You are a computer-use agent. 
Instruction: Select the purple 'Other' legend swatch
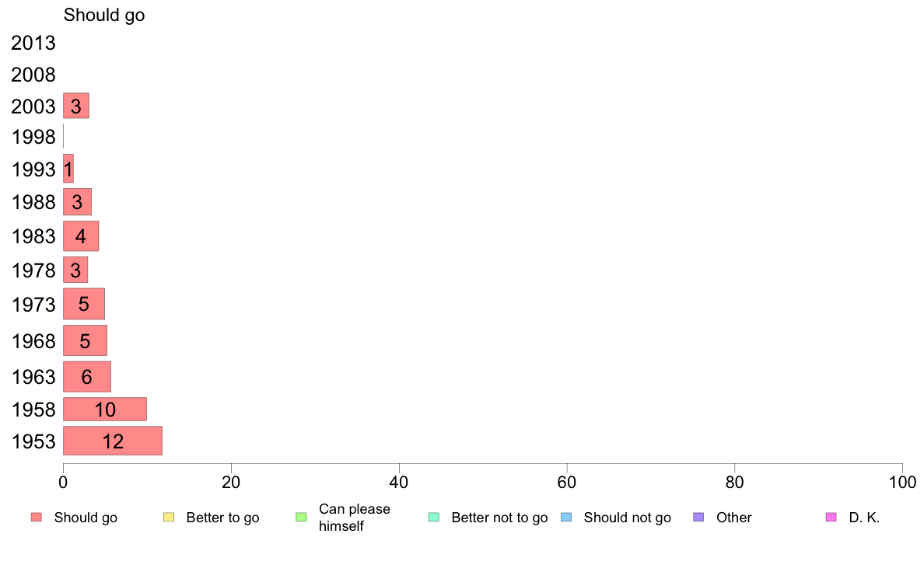pos(698,518)
